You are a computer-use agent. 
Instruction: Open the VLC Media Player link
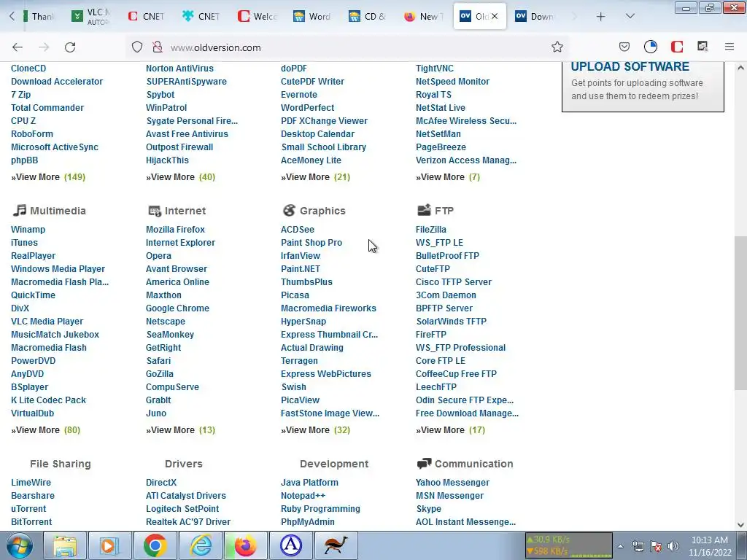[47, 322]
